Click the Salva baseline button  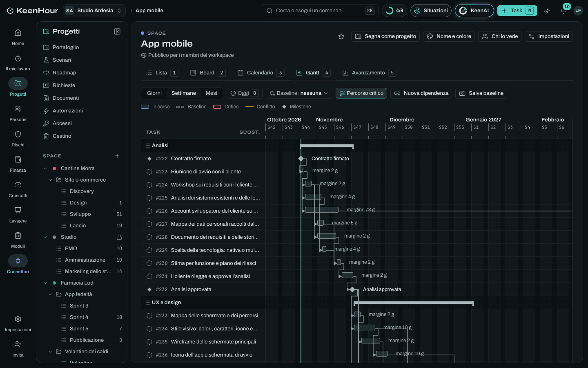(x=481, y=93)
